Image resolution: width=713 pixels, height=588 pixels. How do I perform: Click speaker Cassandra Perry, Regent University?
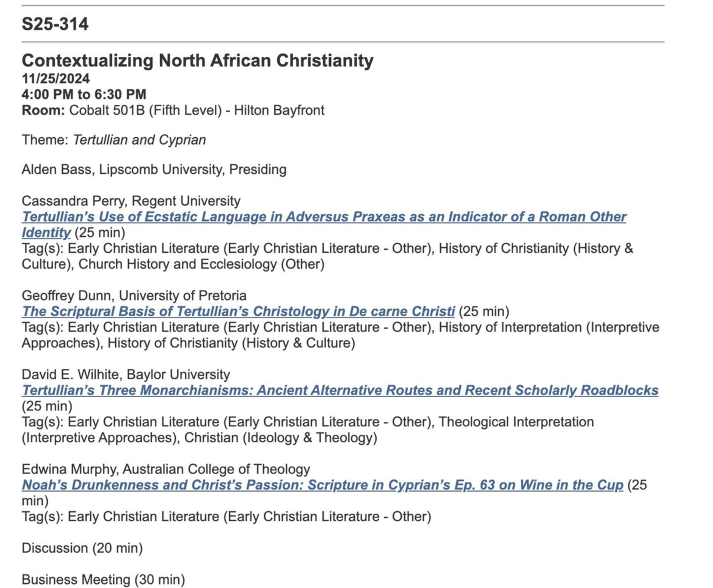131,201
